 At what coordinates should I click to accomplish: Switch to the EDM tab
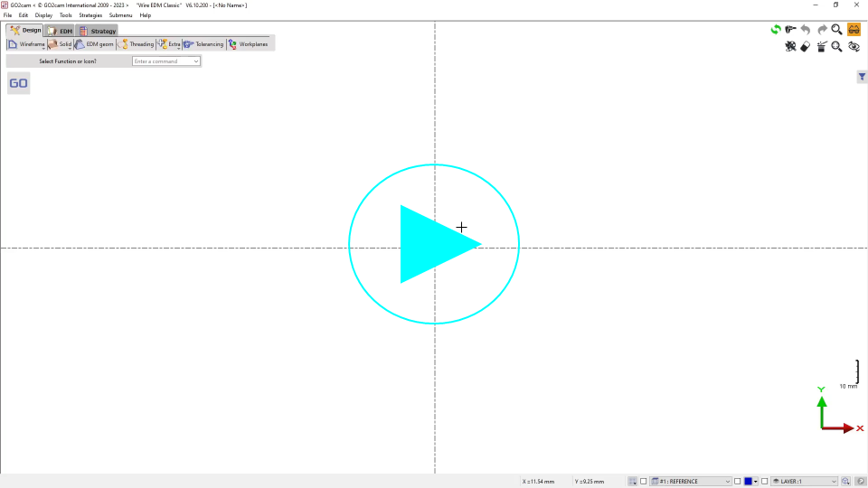click(x=60, y=31)
